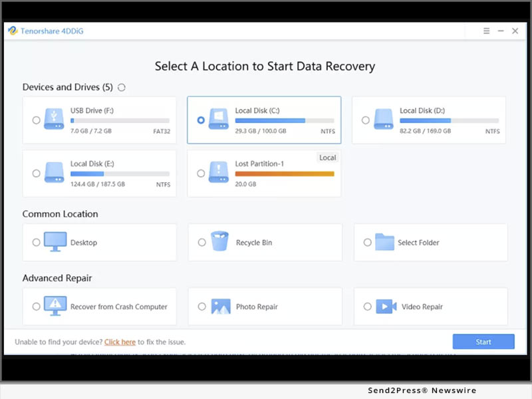This screenshot has width=532, height=399.
Task: Select the Select Folder radio button
Action: pos(368,242)
